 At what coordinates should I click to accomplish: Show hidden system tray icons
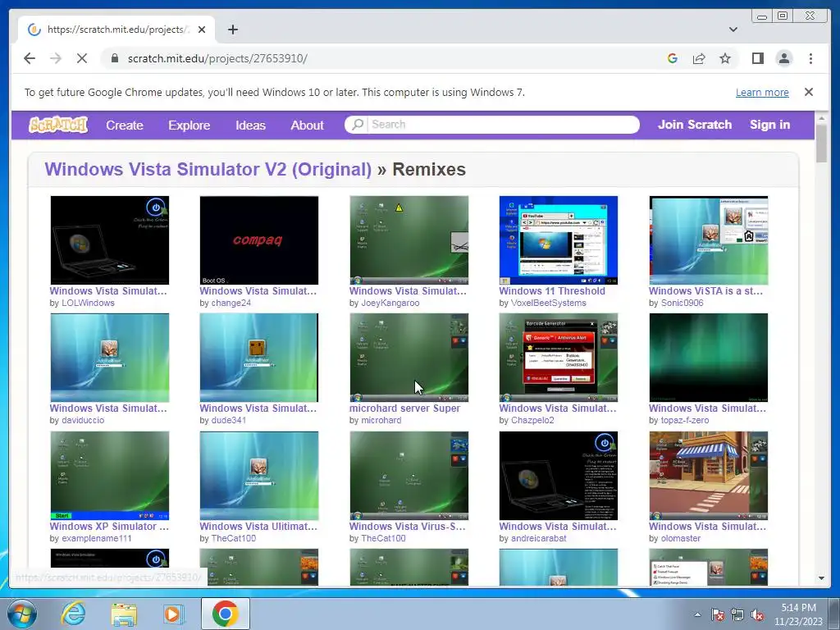point(697,614)
